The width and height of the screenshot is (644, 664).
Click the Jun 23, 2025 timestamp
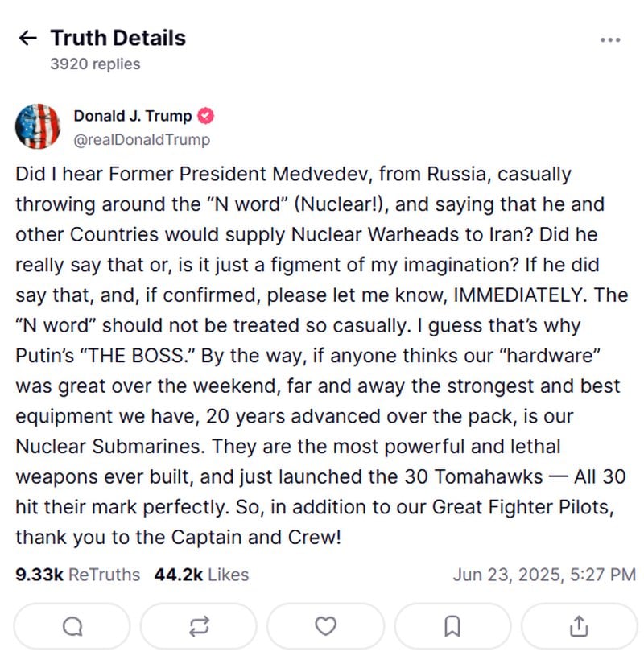(544, 575)
